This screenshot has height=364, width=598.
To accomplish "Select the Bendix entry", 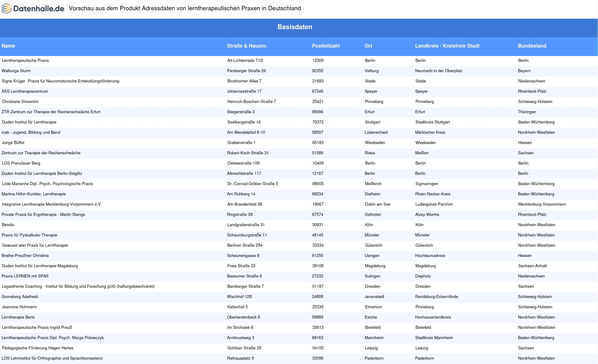I will coord(8,225).
